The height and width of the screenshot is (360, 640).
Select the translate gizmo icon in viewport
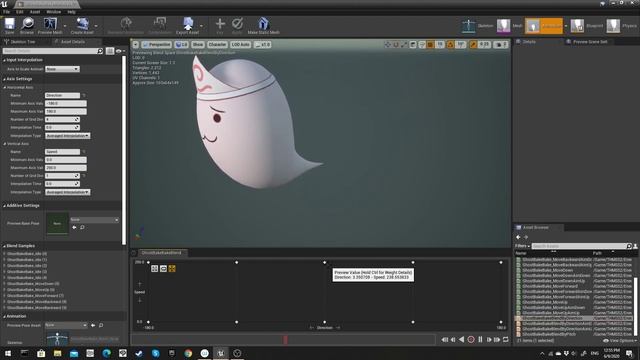pyautogui.click(x=387, y=44)
